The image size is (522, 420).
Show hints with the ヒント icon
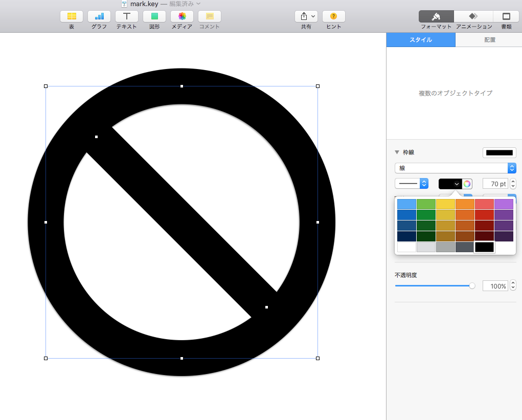(333, 16)
